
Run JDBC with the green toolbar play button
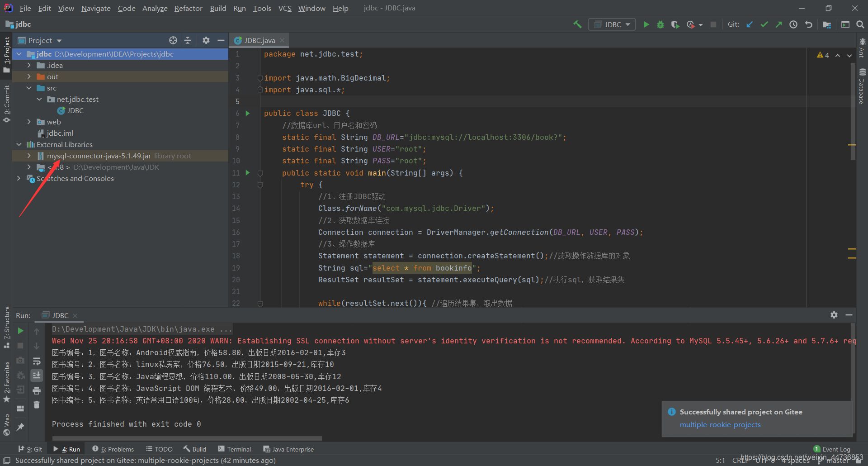[646, 24]
